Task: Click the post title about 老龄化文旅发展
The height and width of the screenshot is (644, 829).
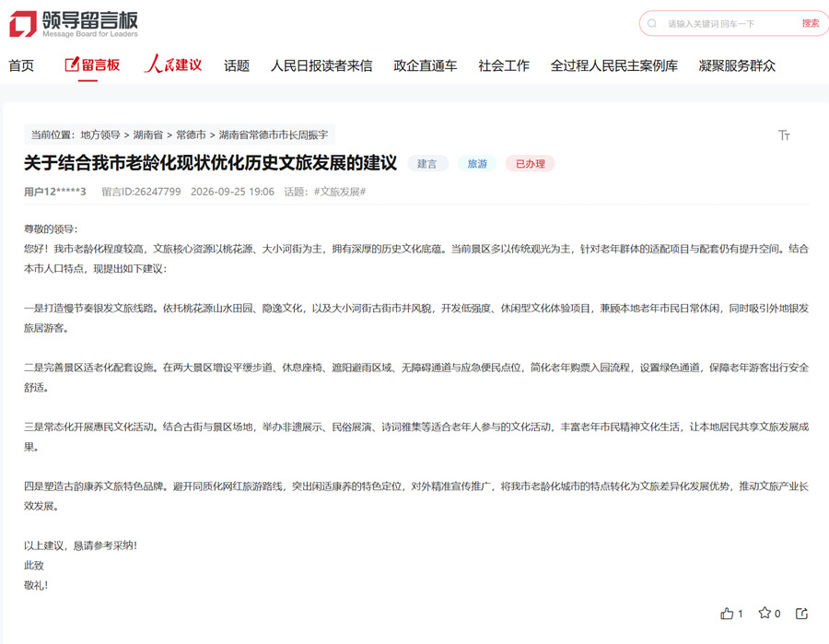Action: [x=210, y=163]
